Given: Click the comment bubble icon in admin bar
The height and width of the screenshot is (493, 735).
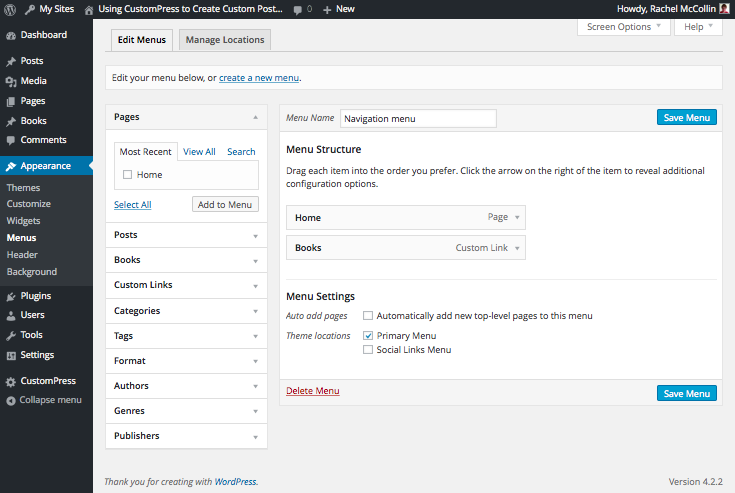Looking at the screenshot, I should [298, 9].
